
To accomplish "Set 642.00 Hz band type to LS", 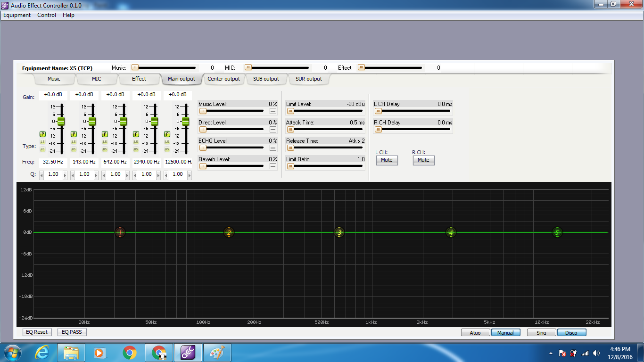I will [105, 142].
